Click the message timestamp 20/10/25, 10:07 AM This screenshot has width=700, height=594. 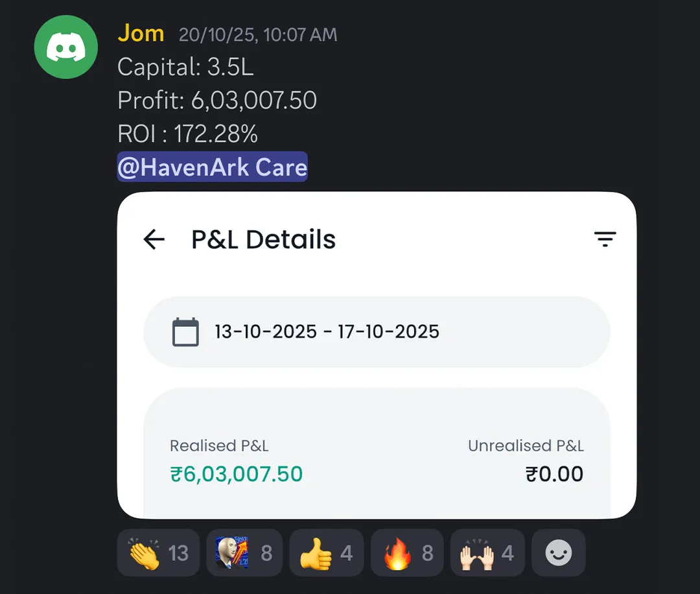[x=258, y=35]
